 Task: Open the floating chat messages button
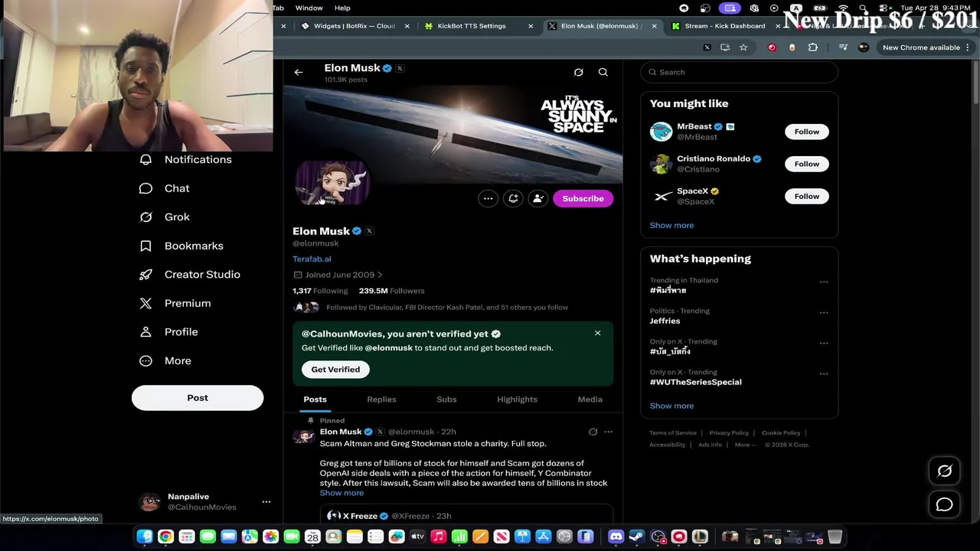pos(945,504)
